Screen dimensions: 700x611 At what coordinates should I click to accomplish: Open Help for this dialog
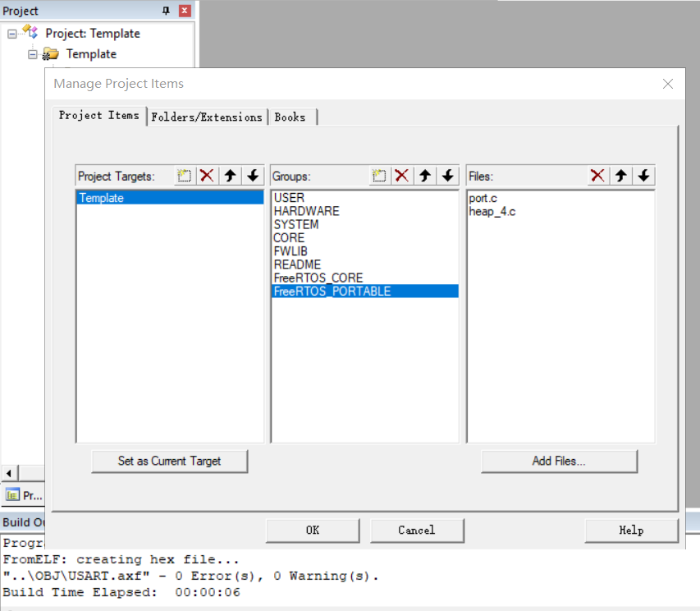tap(631, 531)
